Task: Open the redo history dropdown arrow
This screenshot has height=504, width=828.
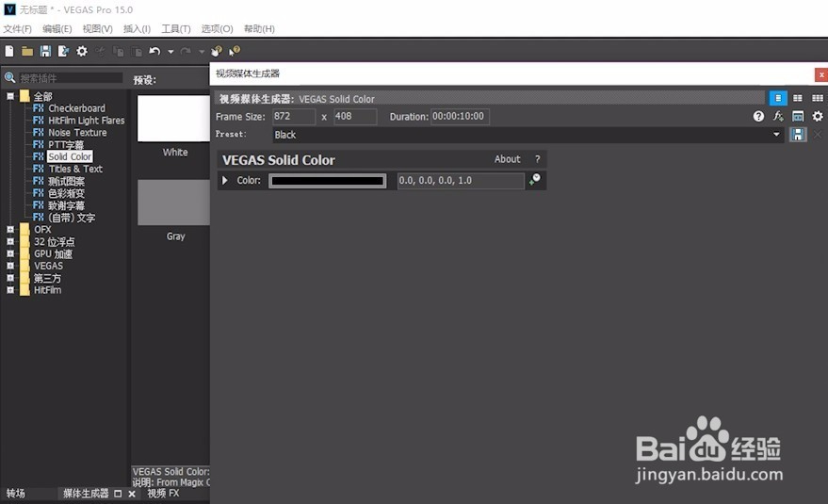Action: pos(202,52)
